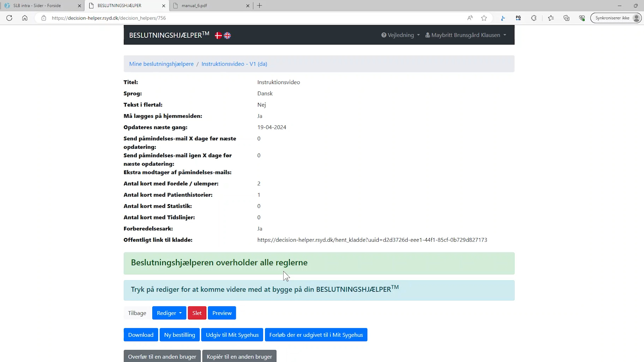Open Maybritt Brunsgård Klausen user menu
The image size is (644, 362).
point(466,35)
